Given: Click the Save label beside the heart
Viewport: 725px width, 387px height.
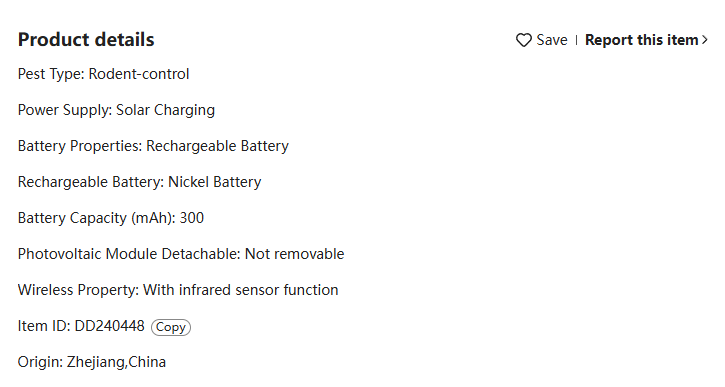Looking at the screenshot, I should [552, 40].
